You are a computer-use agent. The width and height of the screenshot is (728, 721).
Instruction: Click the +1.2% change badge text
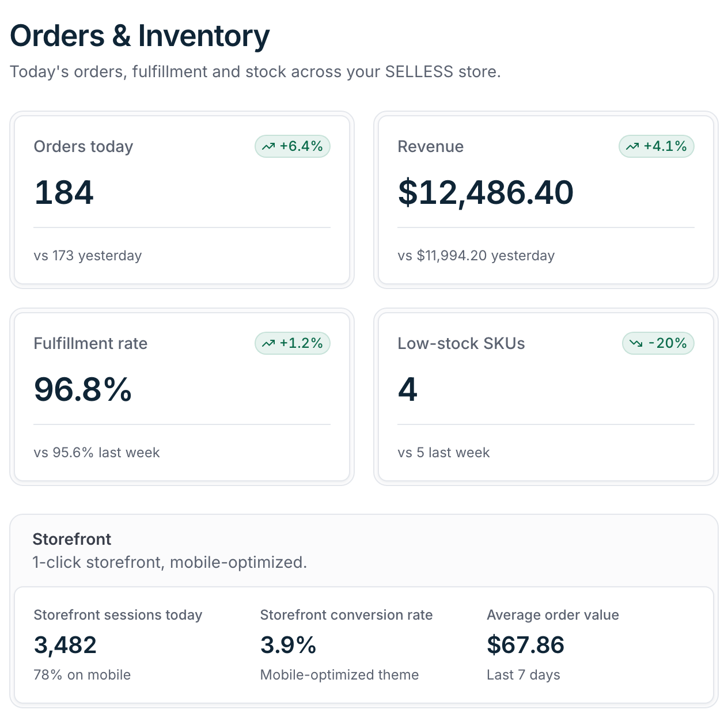coord(301,343)
